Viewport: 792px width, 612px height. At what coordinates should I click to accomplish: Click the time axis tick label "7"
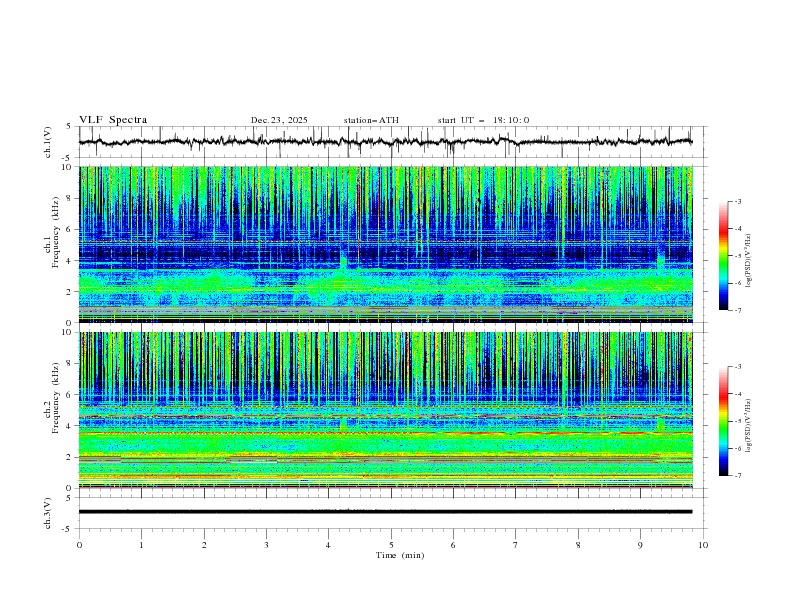point(516,545)
